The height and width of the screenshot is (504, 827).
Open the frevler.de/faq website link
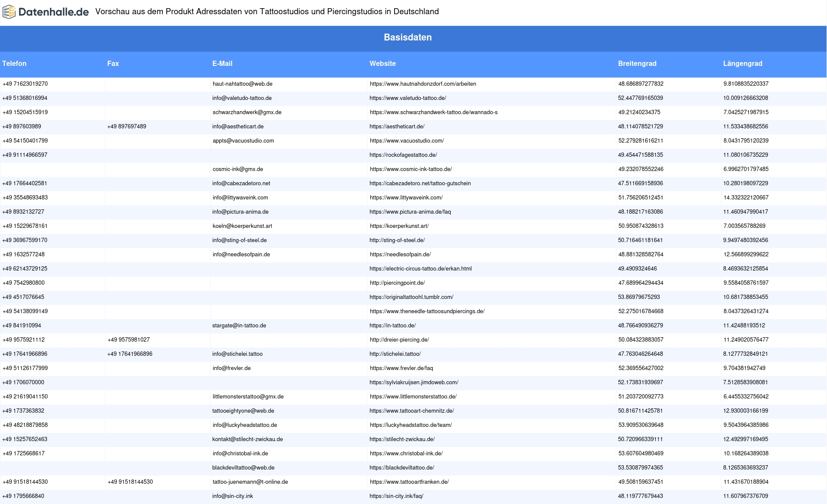(401, 368)
